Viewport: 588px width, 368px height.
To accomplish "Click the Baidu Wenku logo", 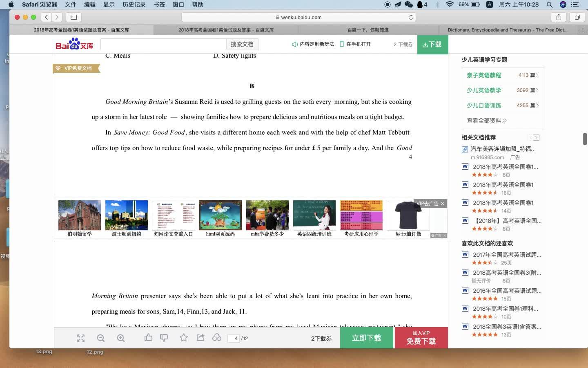I will 75,44.
